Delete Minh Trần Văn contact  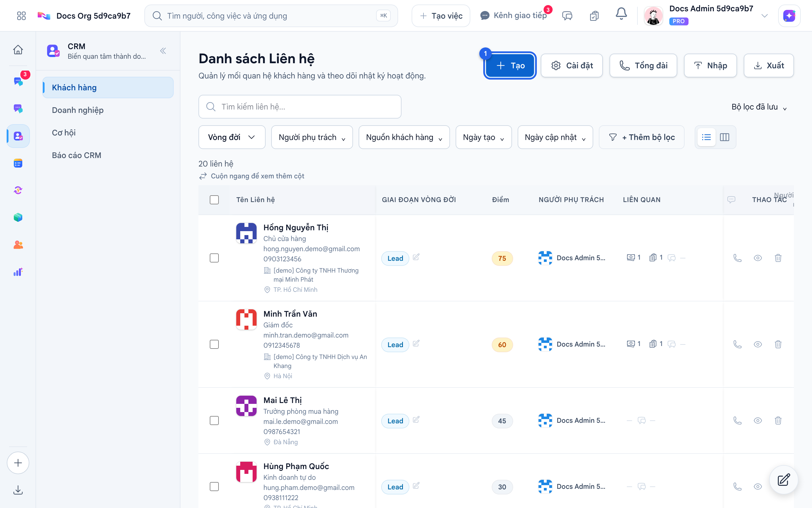[x=778, y=344]
